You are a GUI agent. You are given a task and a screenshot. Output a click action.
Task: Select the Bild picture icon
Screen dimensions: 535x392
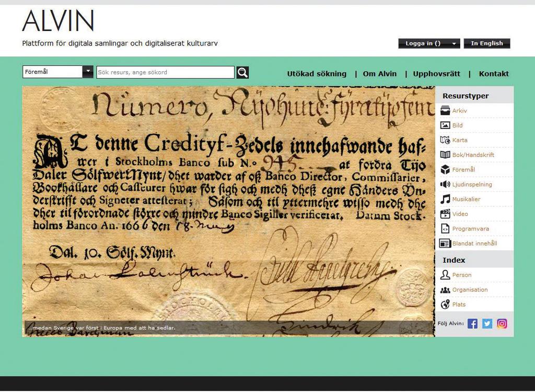click(445, 125)
